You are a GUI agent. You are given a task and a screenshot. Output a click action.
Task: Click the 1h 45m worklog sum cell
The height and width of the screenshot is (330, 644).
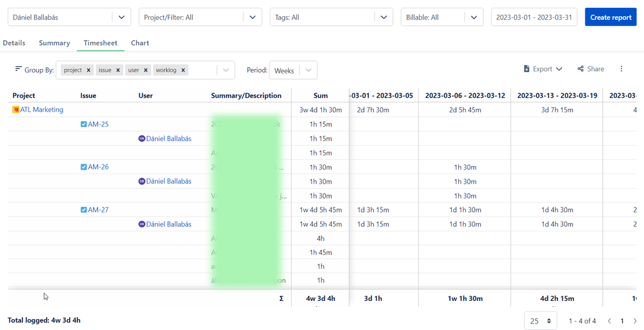click(320, 253)
